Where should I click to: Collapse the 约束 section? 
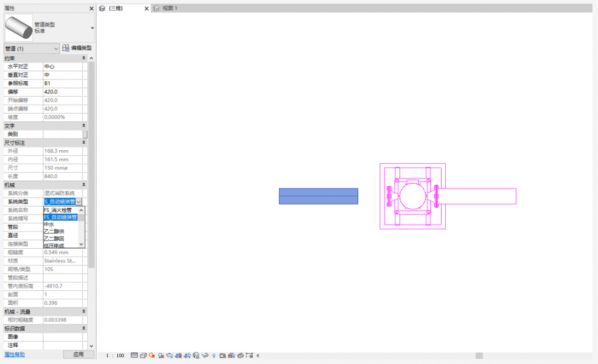point(84,58)
